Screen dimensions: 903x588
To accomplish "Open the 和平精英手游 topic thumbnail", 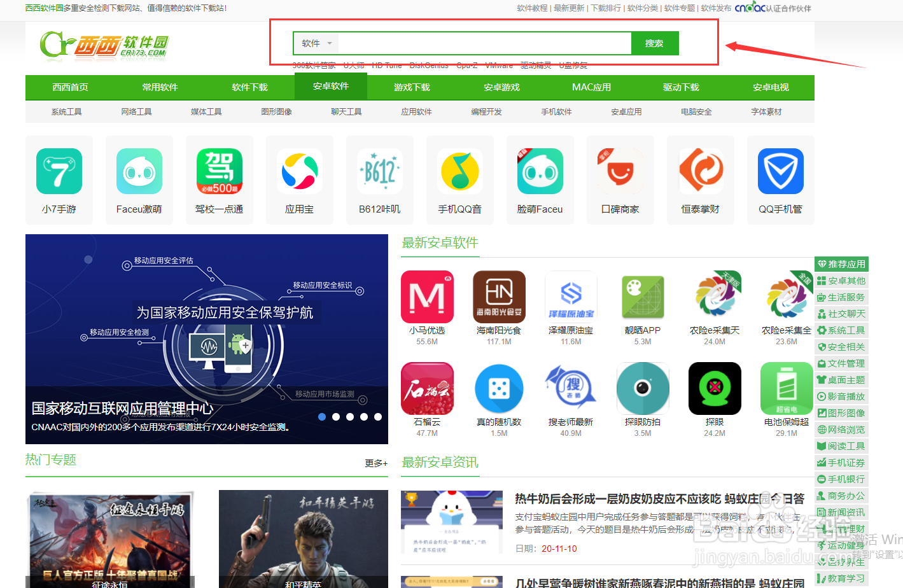I will tap(304, 539).
